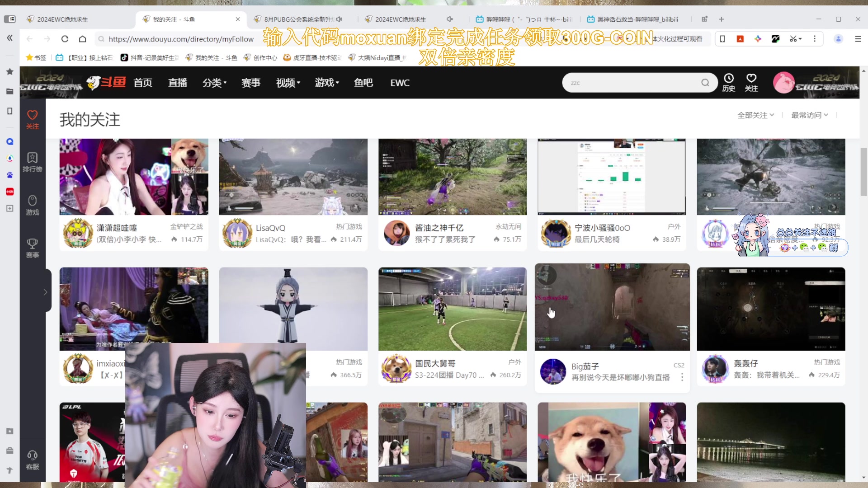Viewport: 868px width, 488px height.
Task: Open the 关注 heart icon in header
Action: (x=751, y=83)
